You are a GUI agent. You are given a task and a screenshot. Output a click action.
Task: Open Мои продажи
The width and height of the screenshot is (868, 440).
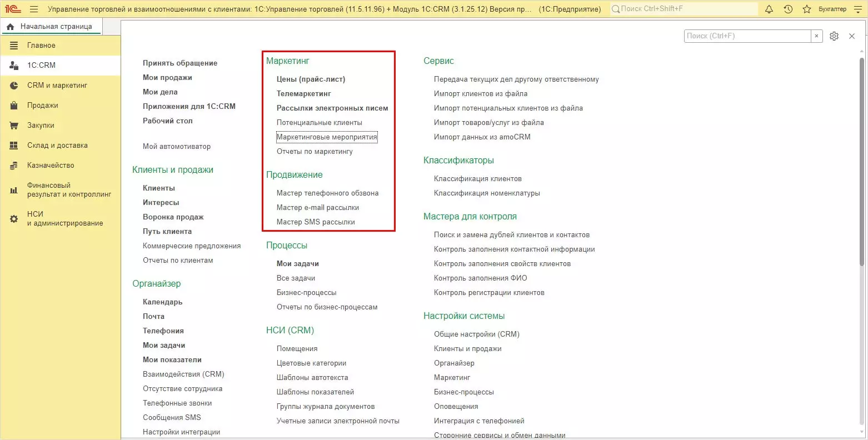pyautogui.click(x=167, y=78)
